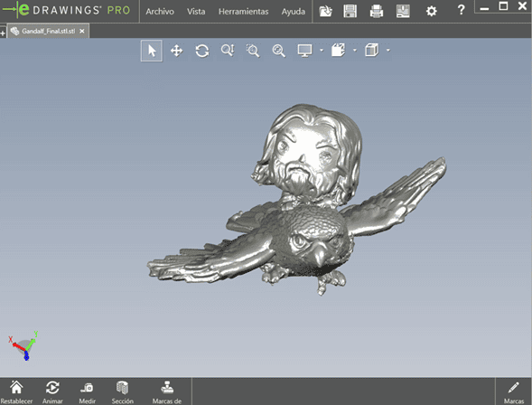Click the eDrawings Pro logo
Viewport: 532px width, 405px height.
tap(66, 10)
